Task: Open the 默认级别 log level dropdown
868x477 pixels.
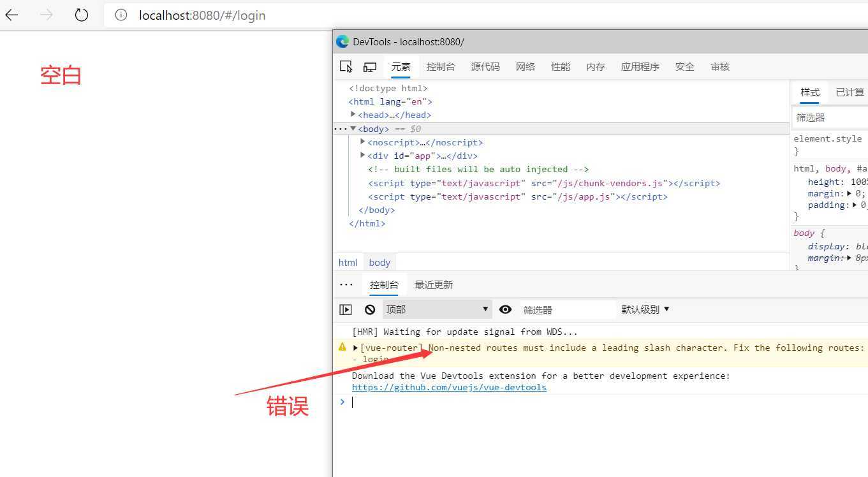Action: point(645,309)
